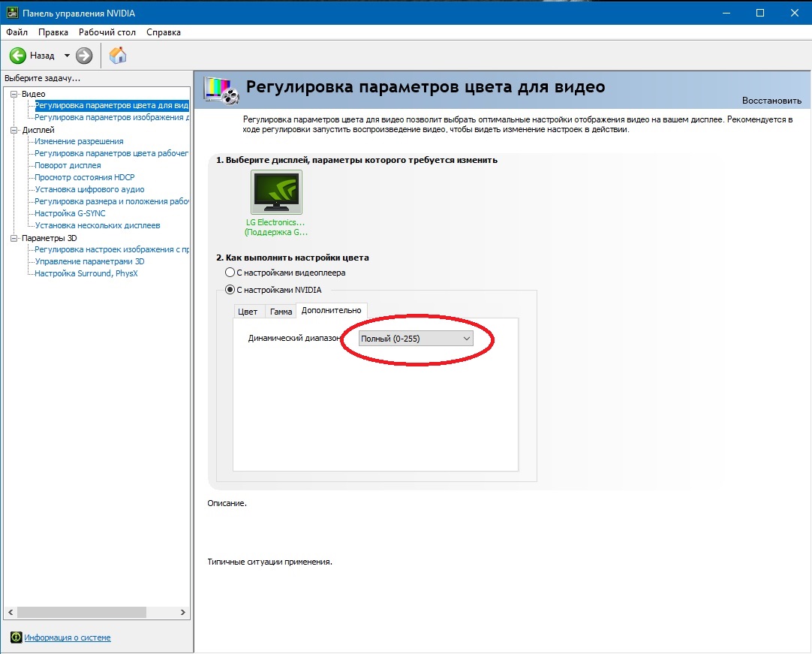Click the Forward arrow icon
812x654 pixels.
pyautogui.click(x=84, y=56)
